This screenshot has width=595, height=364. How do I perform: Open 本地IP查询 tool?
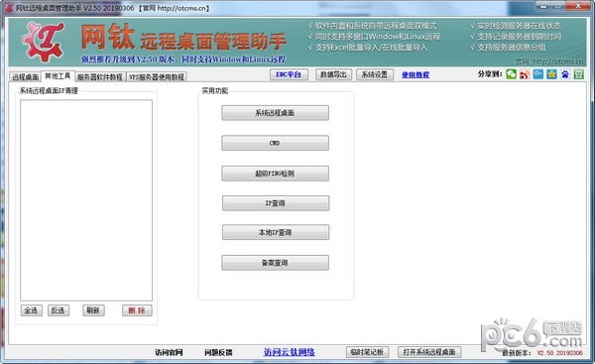click(x=276, y=232)
